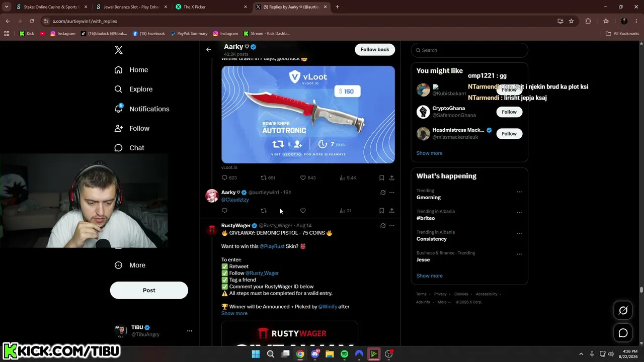The image size is (644, 362).
Task: Reload the current page
Action: 32,21
